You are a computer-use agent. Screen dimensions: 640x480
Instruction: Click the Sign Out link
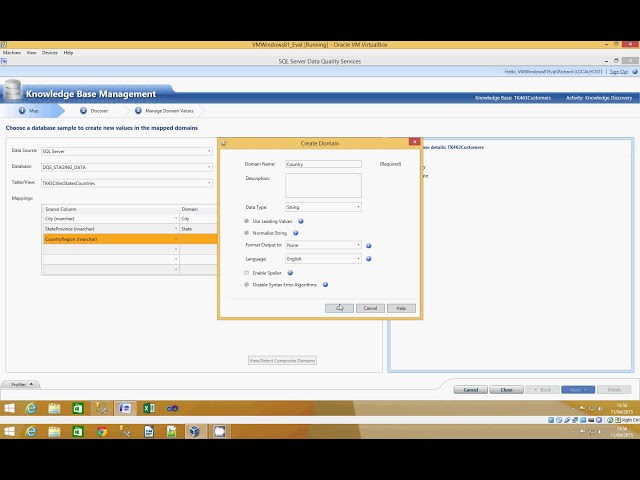619,72
